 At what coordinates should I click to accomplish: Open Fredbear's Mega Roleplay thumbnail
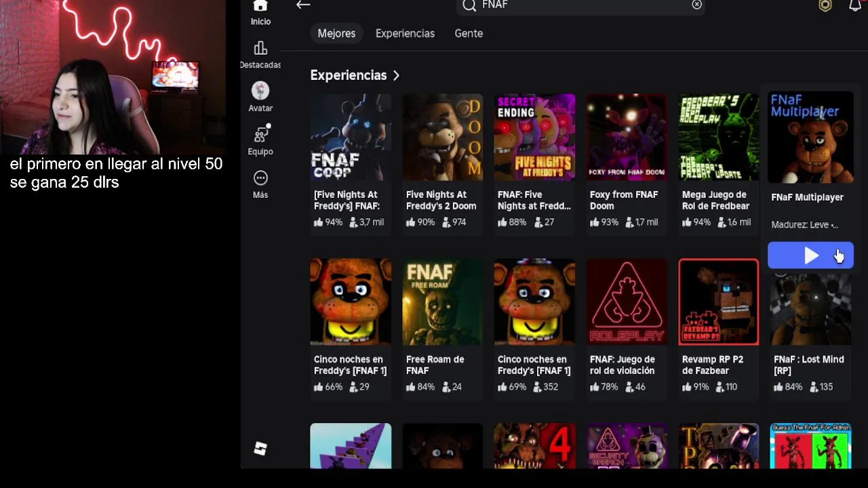(719, 138)
